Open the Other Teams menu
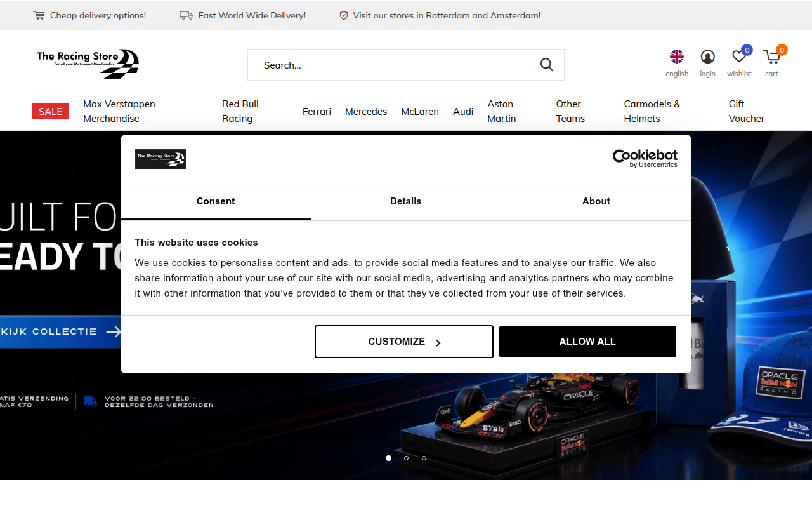The width and height of the screenshot is (812, 508). pyautogui.click(x=570, y=111)
